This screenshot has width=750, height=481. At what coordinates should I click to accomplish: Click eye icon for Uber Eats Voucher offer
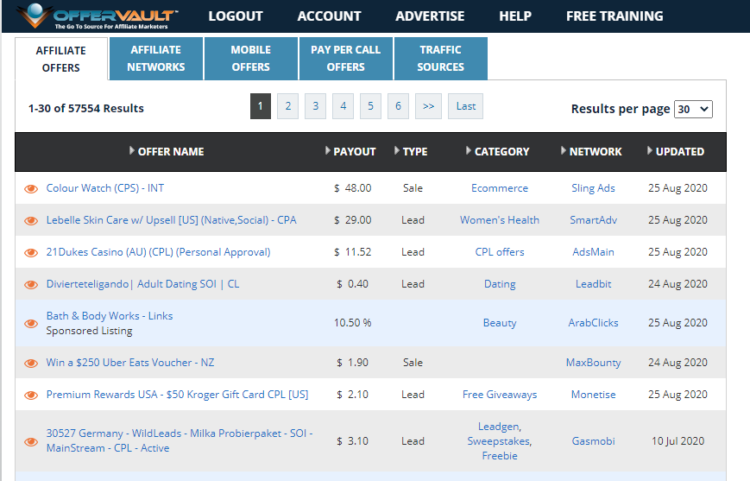point(31,363)
